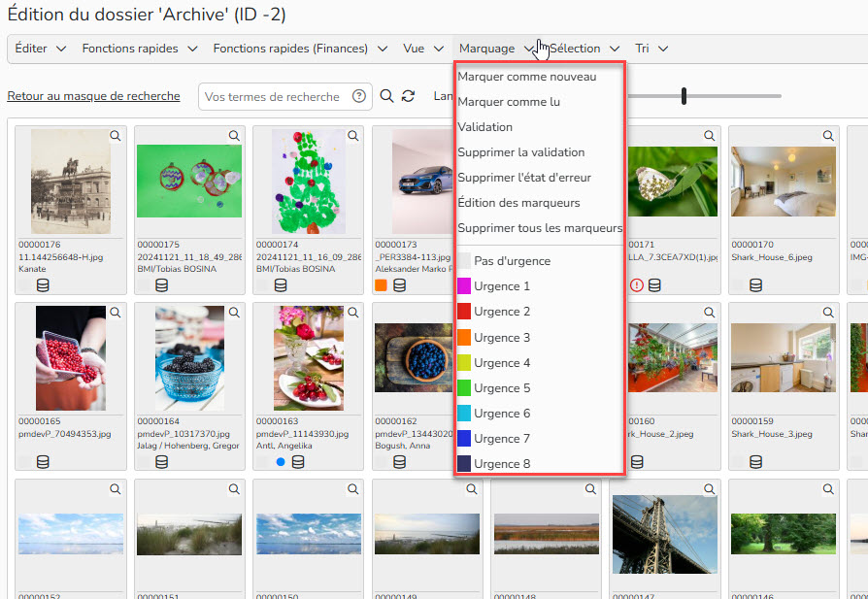The height and width of the screenshot is (599, 868).
Task: Choose Supprimer tous les marqueurs
Action: [x=540, y=228]
